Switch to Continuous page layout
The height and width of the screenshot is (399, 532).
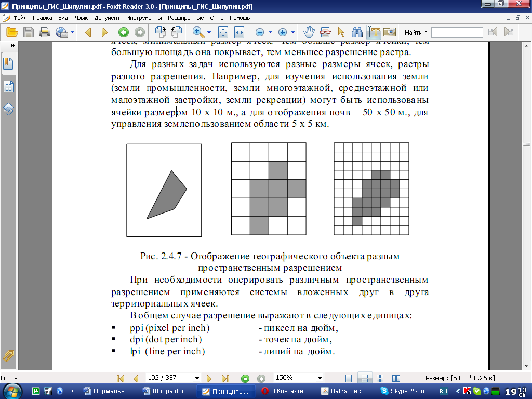point(365,378)
